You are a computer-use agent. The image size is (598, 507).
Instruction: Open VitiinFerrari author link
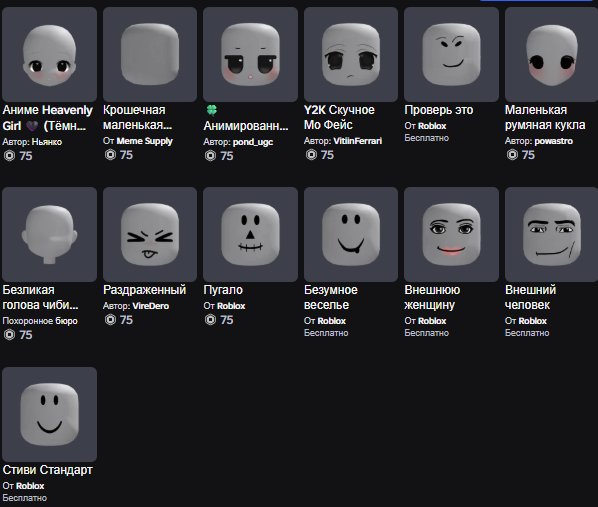tap(357, 141)
